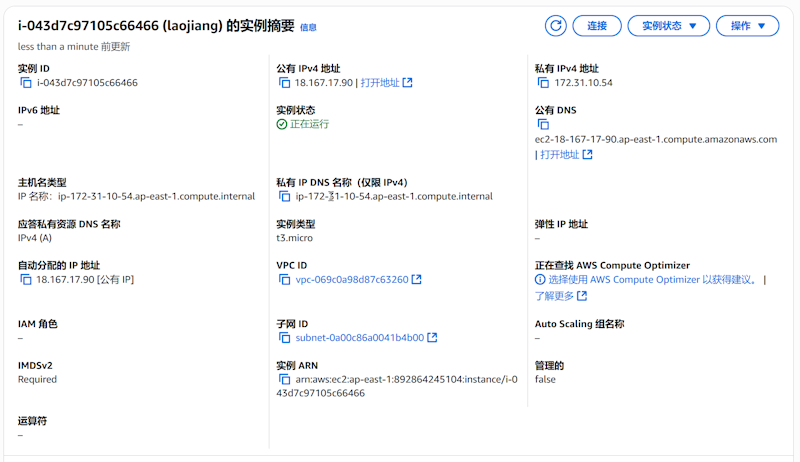The width and height of the screenshot is (800, 462).
Task: Expand the 实例状态 dropdown
Action: tap(668, 26)
